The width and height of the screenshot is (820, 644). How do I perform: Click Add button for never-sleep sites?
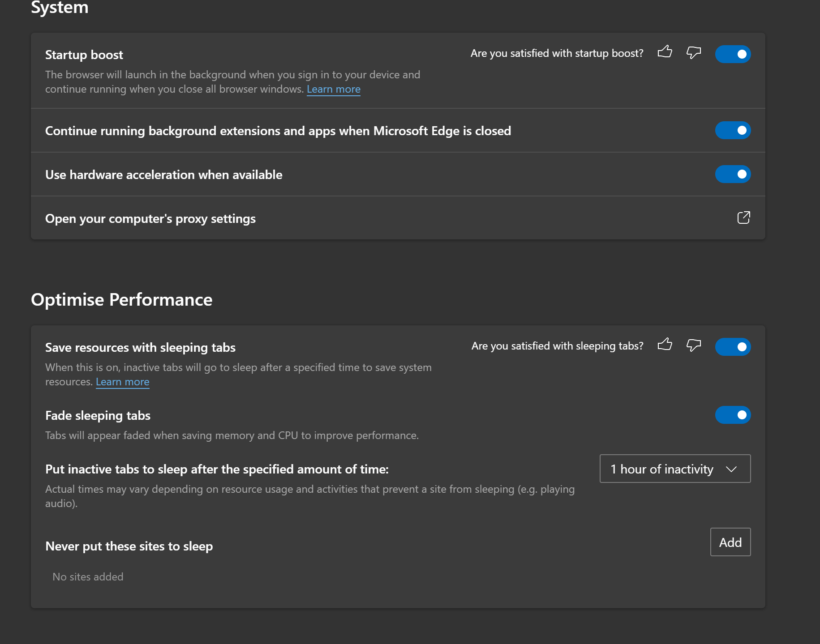[x=730, y=542]
